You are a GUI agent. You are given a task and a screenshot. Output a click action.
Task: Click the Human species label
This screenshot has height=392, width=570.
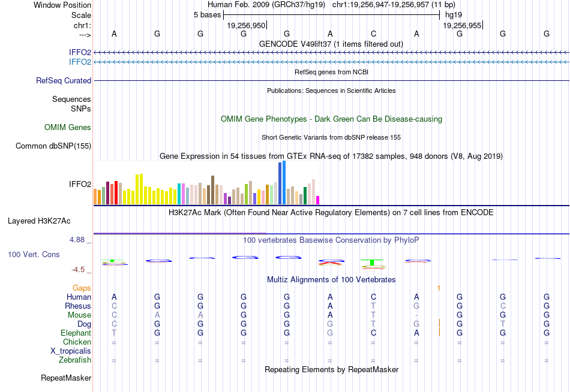[x=79, y=297]
